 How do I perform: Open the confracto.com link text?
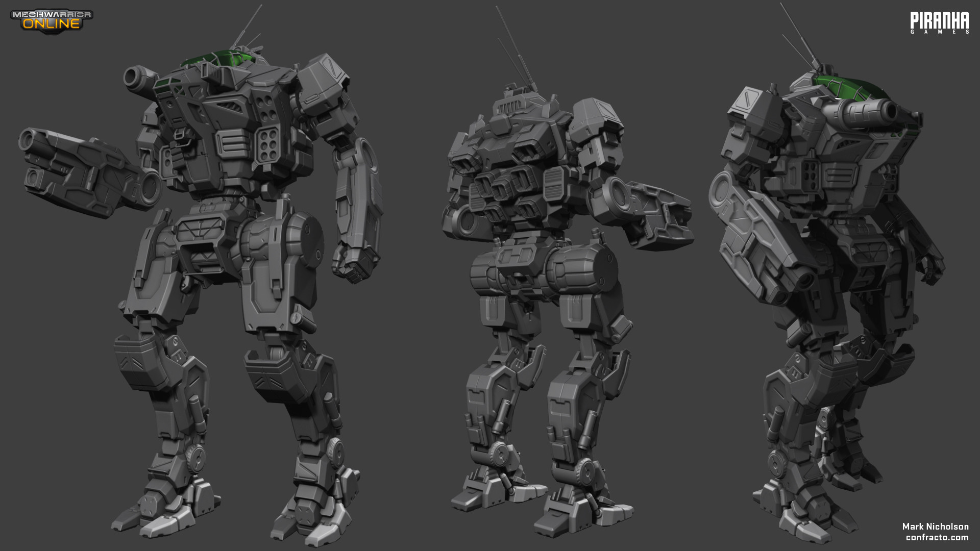pos(937,537)
